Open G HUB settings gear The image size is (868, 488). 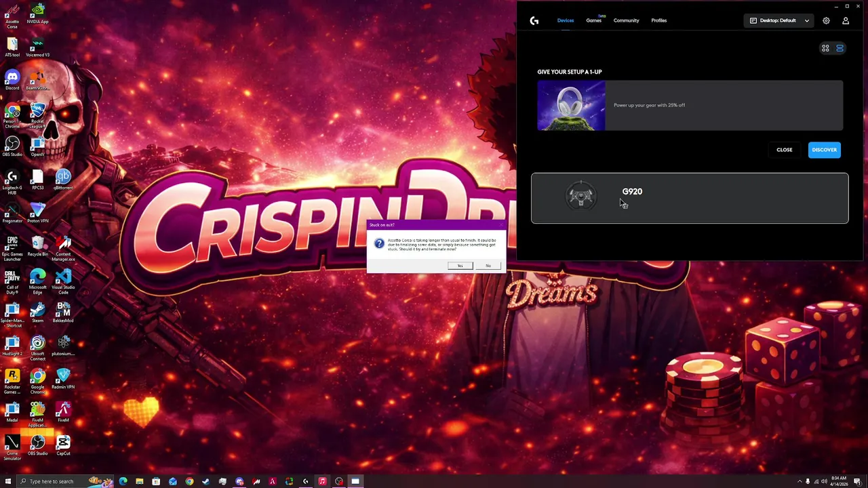coord(826,20)
